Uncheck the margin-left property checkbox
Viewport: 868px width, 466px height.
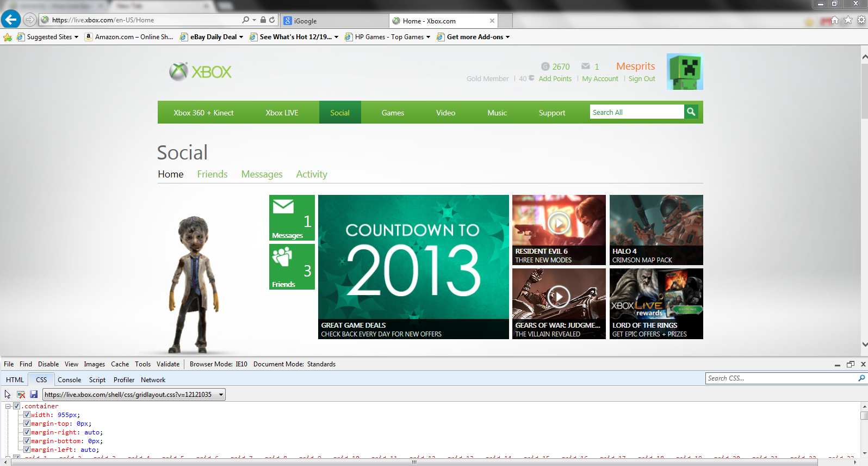click(27, 450)
